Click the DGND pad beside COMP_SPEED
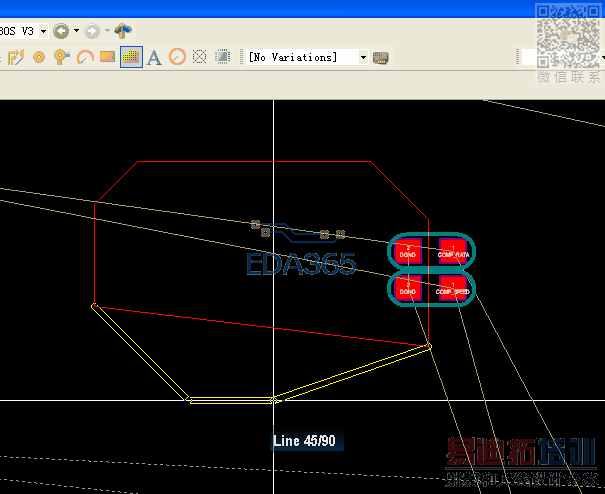The width and height of the screenshot is (605, 494). click(x=408, y=288)
